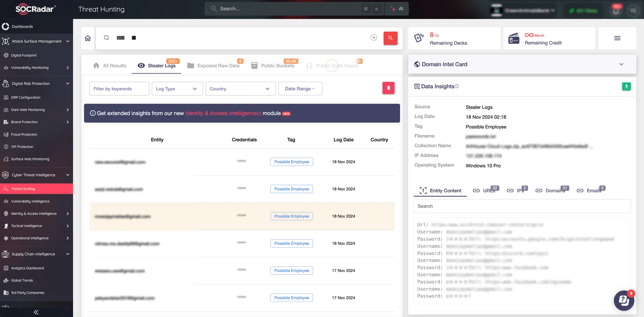Screen dimensions: 644x317
Task: Open the Date Range dropdown
Action: click(300, 89)
